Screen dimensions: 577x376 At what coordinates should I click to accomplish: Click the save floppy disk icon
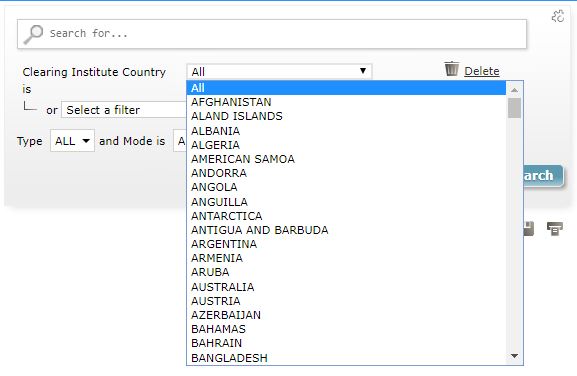pos(528,229)
